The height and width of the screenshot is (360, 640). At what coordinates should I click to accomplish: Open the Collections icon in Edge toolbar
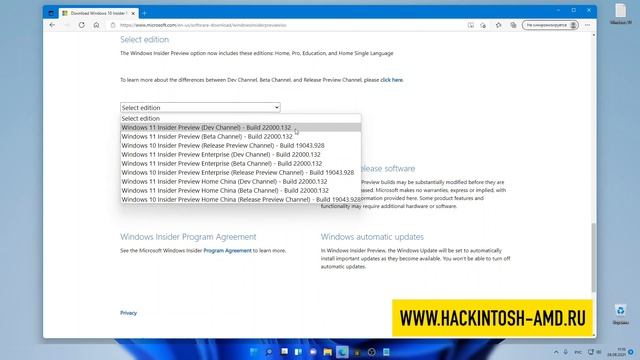click(x=513, y=25)
